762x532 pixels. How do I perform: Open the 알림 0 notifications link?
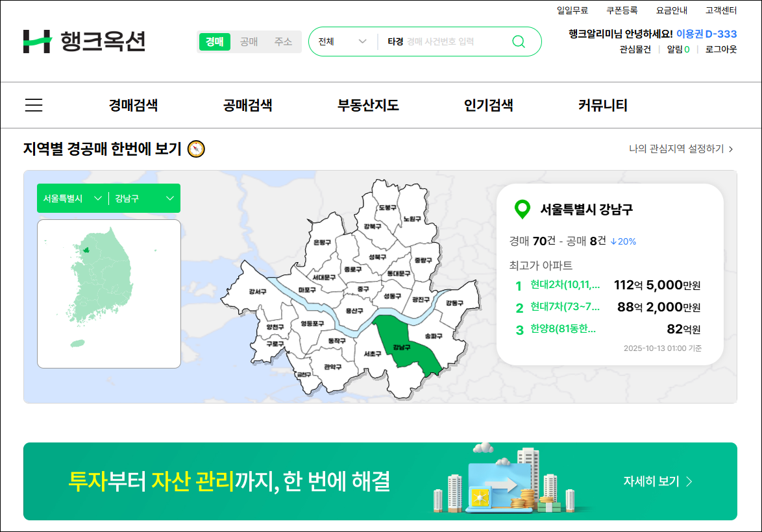coord(678,49)
